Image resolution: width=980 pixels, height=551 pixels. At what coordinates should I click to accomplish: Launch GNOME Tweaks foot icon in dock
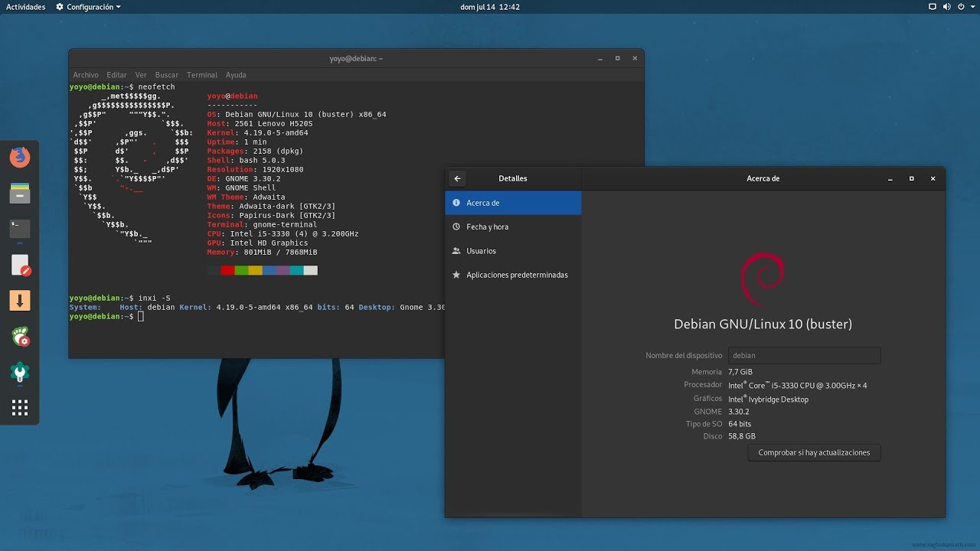click(20, 336)
